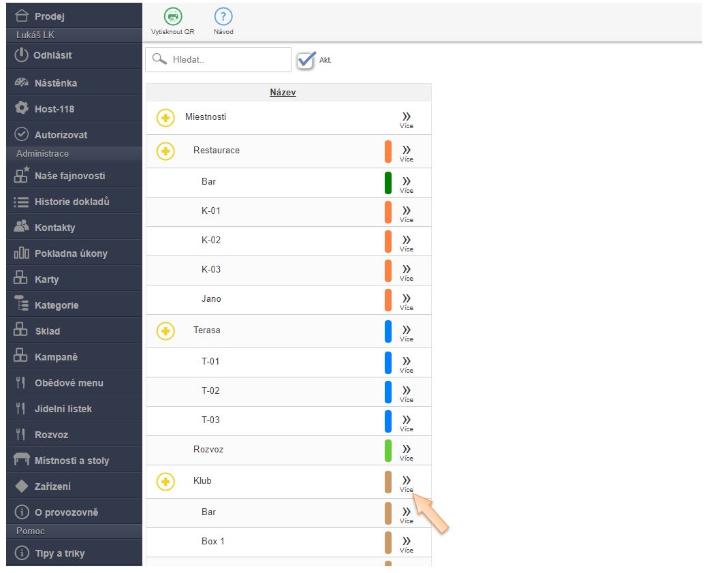Viewport: 728px width, 573px height.
Task: Expand the Restaurace plus button
Action: [x=165, y=151]
